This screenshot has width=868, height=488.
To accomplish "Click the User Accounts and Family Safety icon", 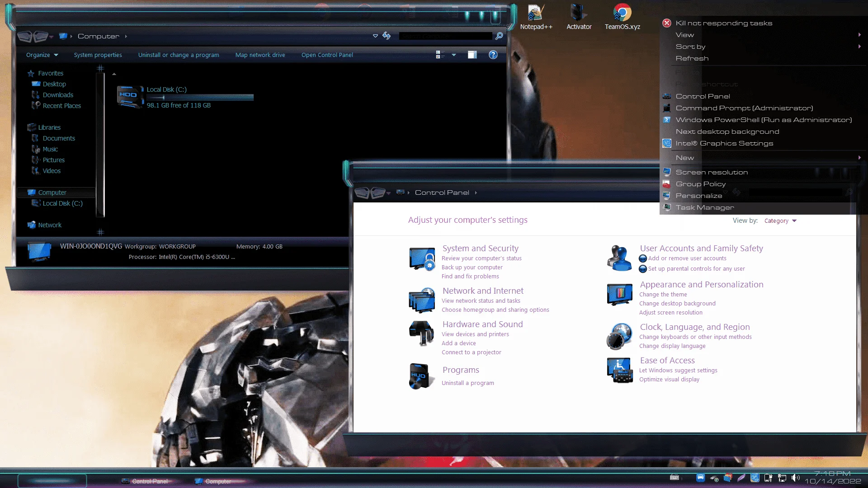I will [x=619, y=258].
